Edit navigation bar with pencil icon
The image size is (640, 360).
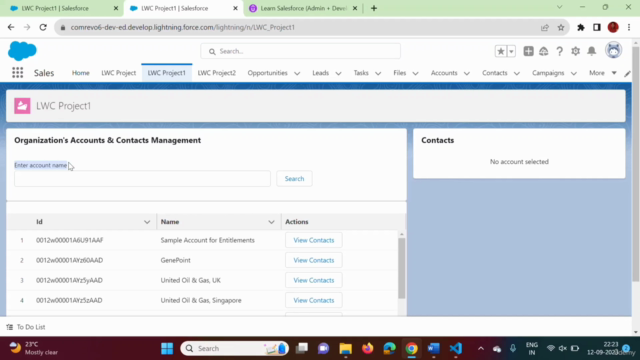pos(627,73)
